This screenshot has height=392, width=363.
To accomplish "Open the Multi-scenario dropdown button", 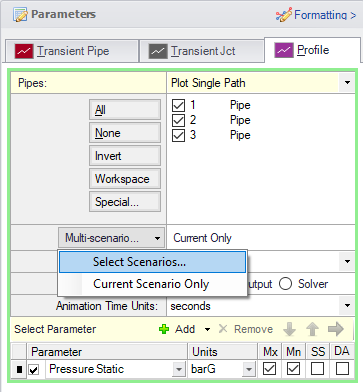I will click(x=111, y=238).
